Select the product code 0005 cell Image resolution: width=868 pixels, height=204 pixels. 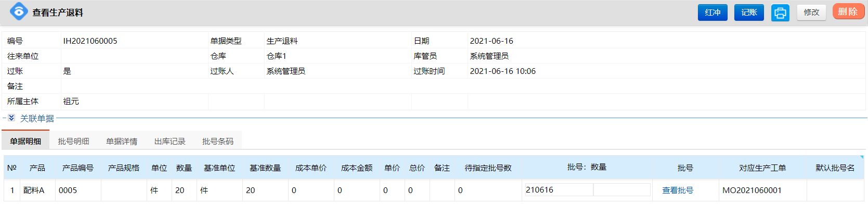click(78, 190)
